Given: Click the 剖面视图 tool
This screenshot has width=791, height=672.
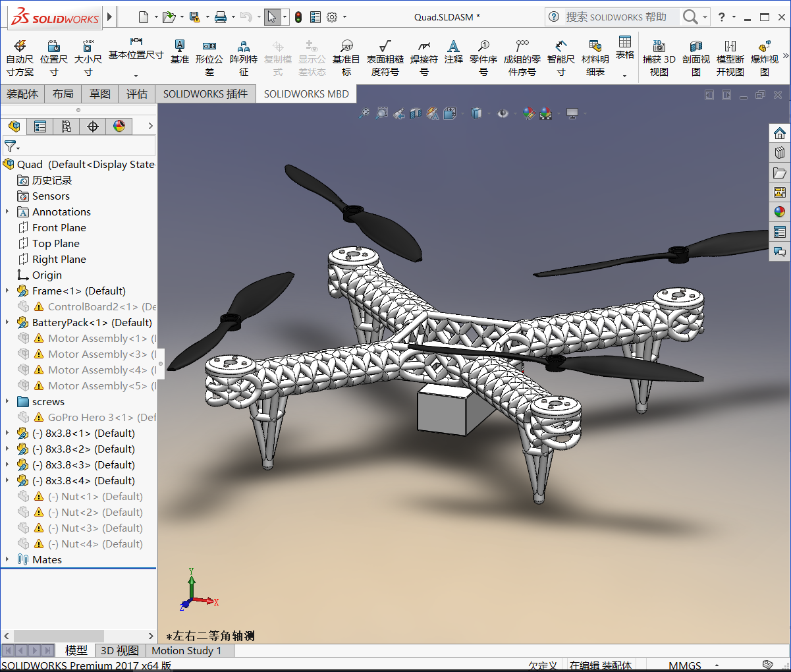Looking at the screenshot, I should coord(696,57).
